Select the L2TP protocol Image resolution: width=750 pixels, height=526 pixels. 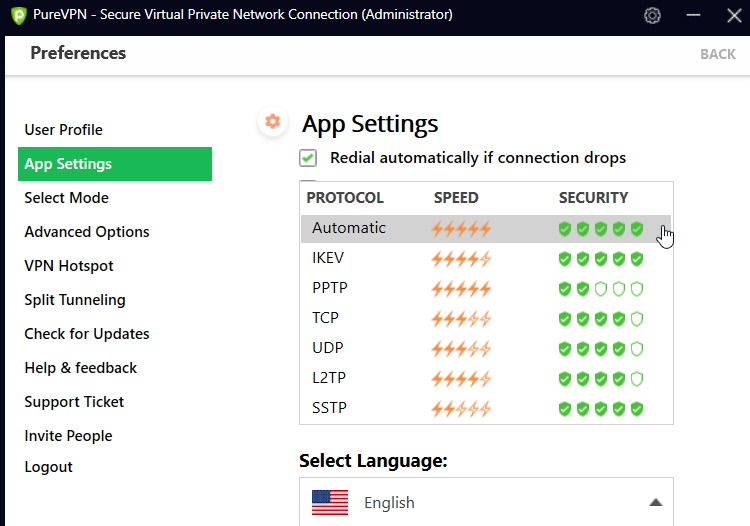pyautogui.click(x=486, y=379)
